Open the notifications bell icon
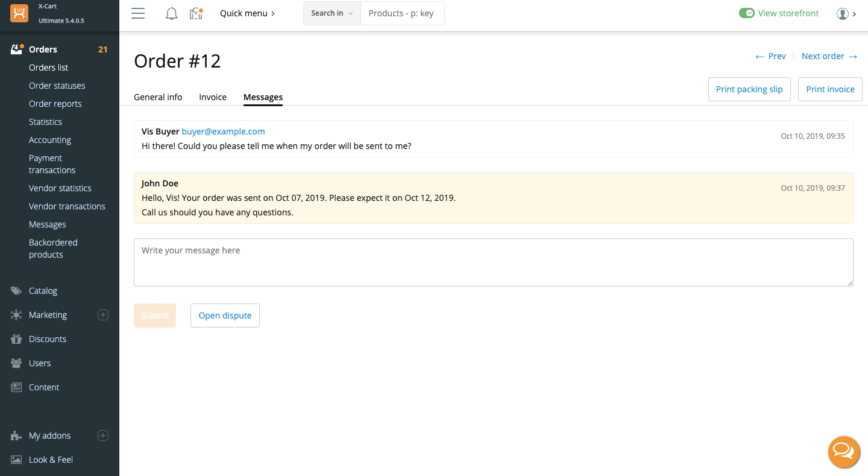The width and height of the screenshot is (868, 476). tap(171, 13)
